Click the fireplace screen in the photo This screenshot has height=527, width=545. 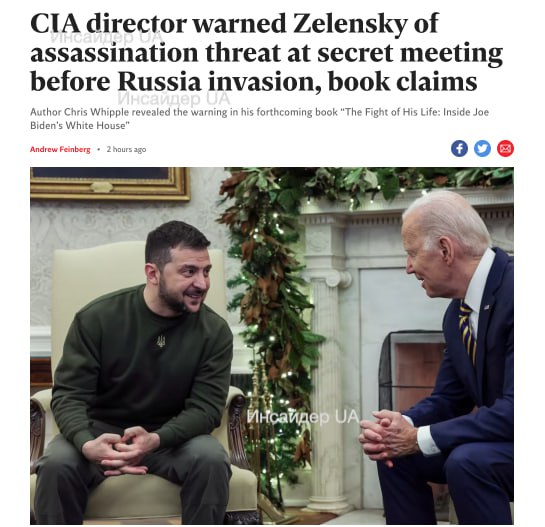pos(411,372)
